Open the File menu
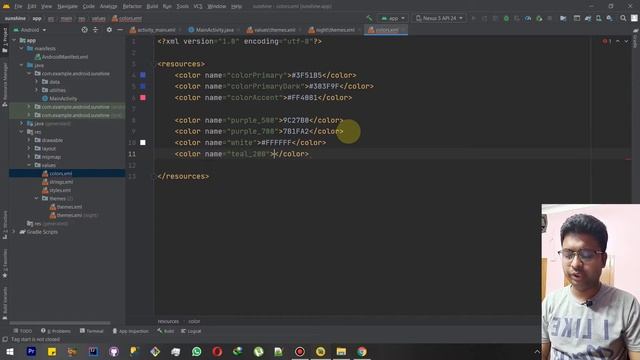Screen dimensions: 640x360 18,7
